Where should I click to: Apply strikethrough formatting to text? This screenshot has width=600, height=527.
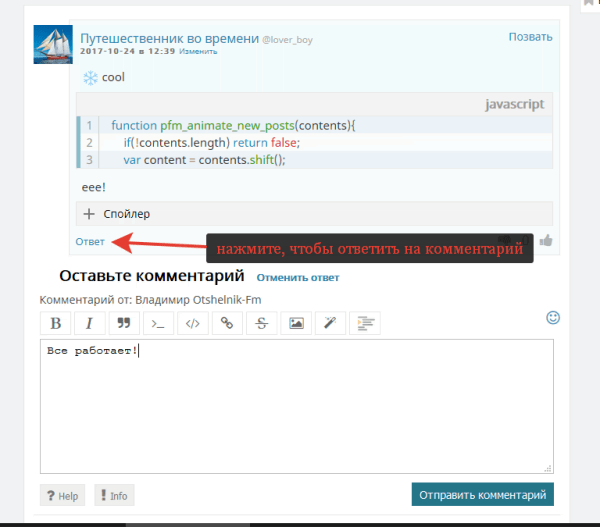(x=262, y=323)
